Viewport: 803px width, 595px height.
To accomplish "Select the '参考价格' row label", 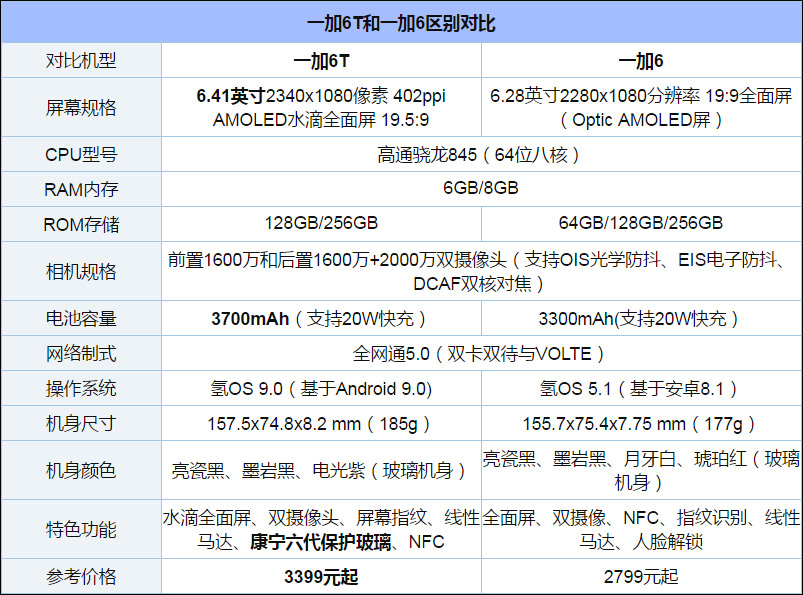I will tap(81, 577).
